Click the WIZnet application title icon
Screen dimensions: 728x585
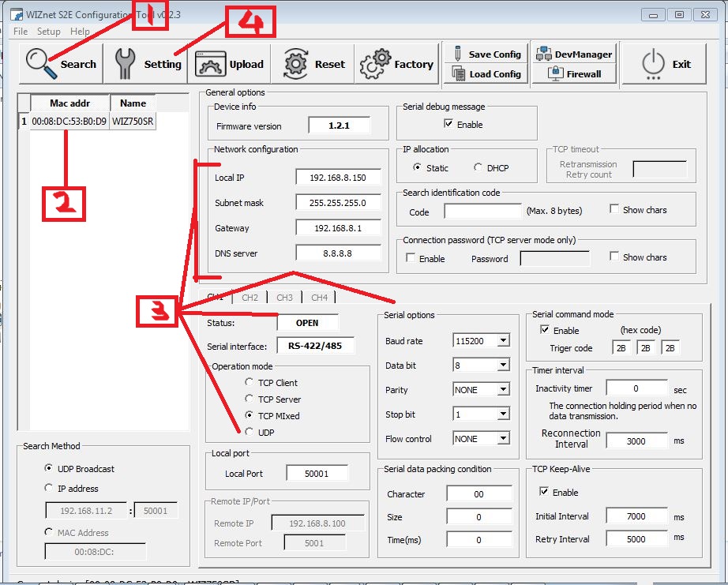[x=17, y=15]
